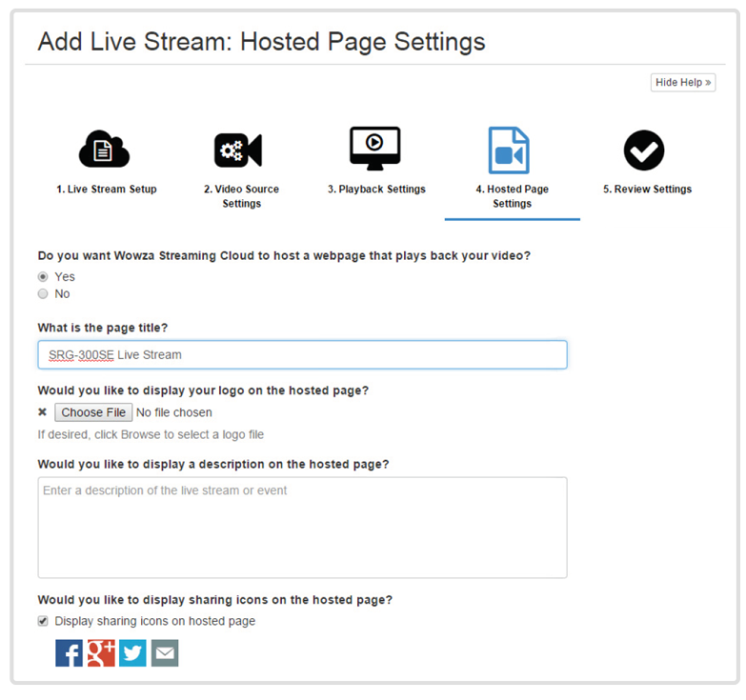This screenshot has width=746, height=700.
Task: Go to step 5 Review Settings label
Action: (647, 190)
